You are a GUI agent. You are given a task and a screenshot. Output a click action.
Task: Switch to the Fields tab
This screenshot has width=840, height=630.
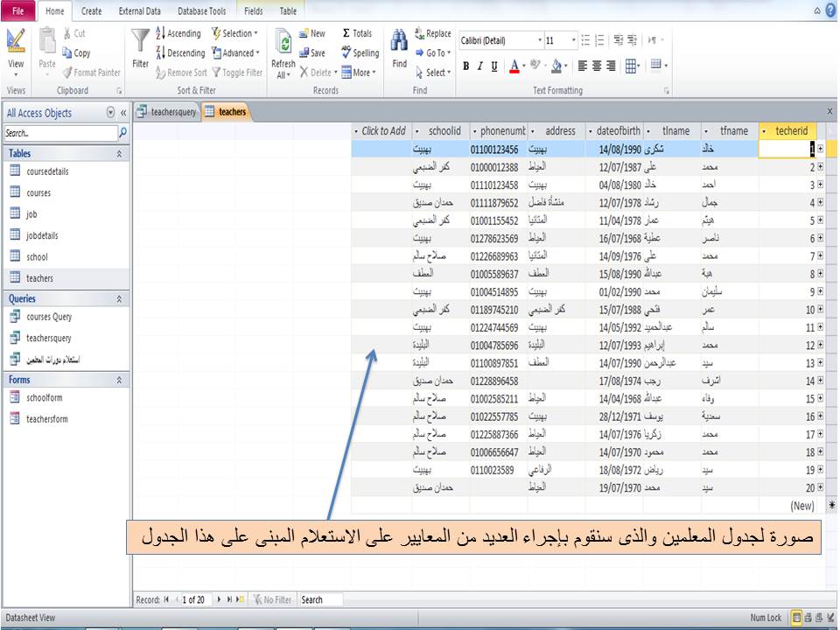point(254,10)
